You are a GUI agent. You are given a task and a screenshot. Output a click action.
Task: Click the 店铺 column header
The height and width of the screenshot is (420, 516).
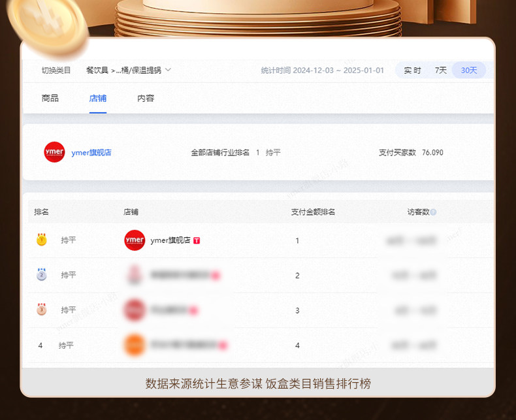(x=131, y=212)
